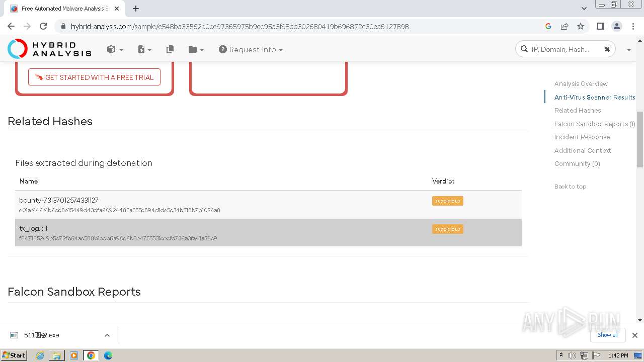Screen dimensions: 644x362
Task: Go forward in browser history
Action: point(27,26)
